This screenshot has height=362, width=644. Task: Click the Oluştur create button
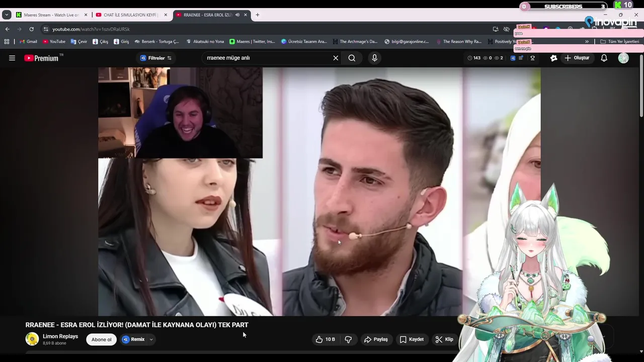pos(577,58)
